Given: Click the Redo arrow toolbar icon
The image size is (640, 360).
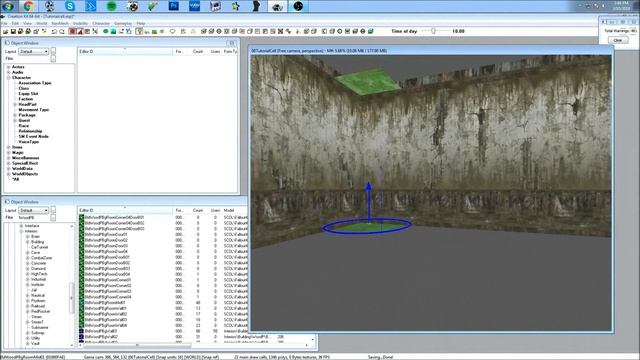Looking at the screenshot, I should click(62, 31).
